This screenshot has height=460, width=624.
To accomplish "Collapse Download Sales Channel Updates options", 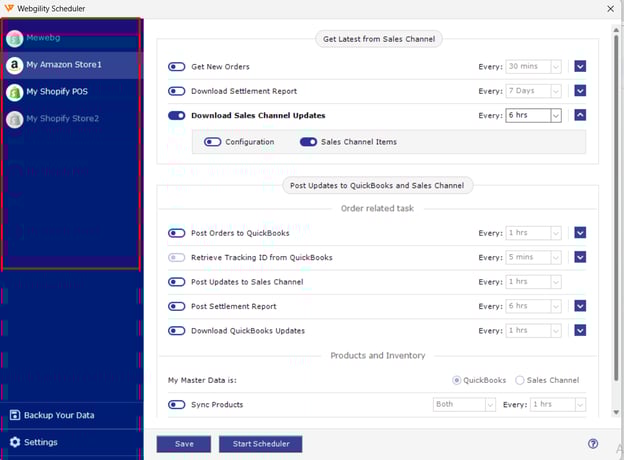I will pyautogui.click(x=580, y=115).
